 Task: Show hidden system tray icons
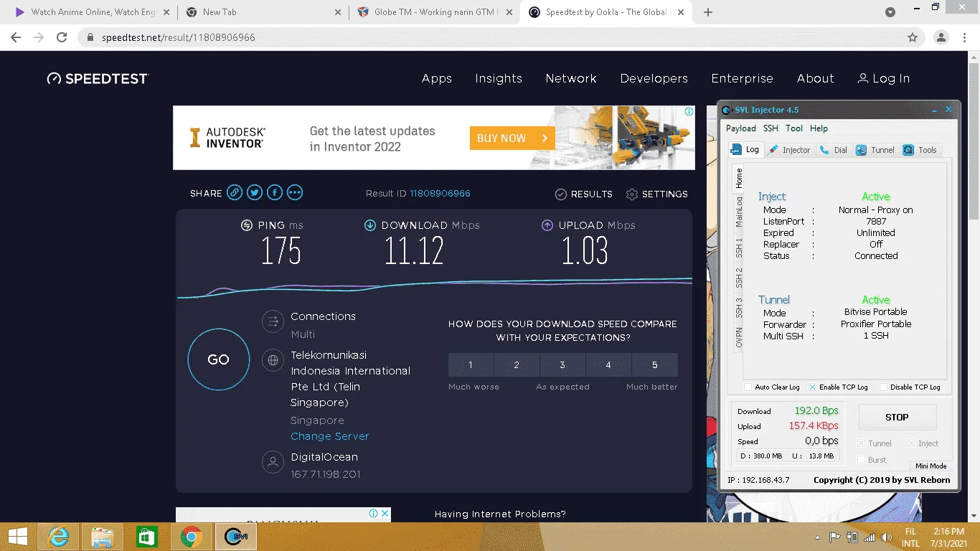coord(817,537)
